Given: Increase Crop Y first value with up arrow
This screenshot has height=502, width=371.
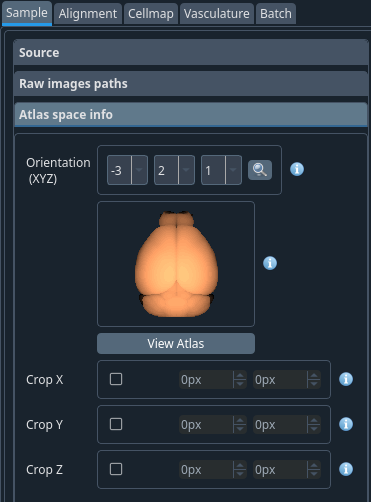Looking at the screenshot, I should [x=240, y=420].
